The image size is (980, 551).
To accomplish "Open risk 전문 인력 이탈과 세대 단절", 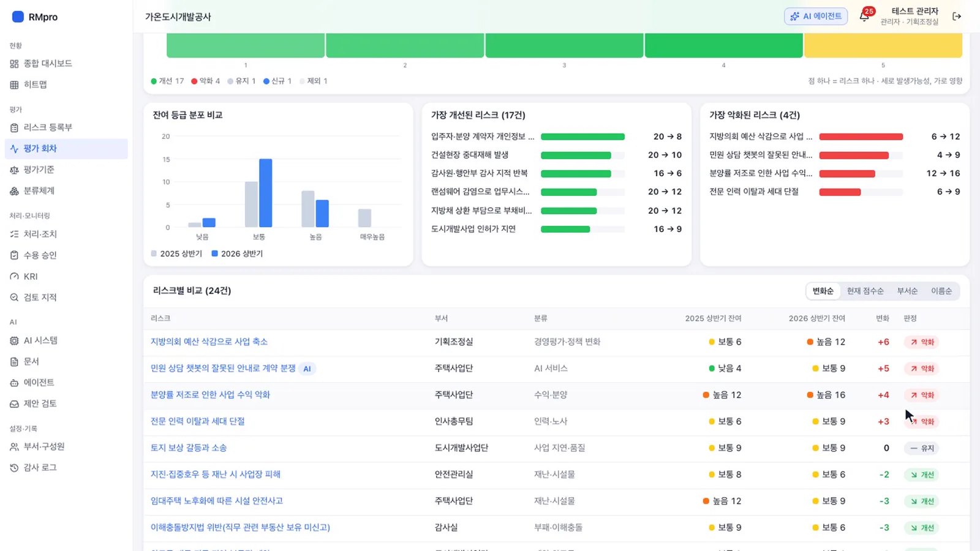I will click(198, 421).
